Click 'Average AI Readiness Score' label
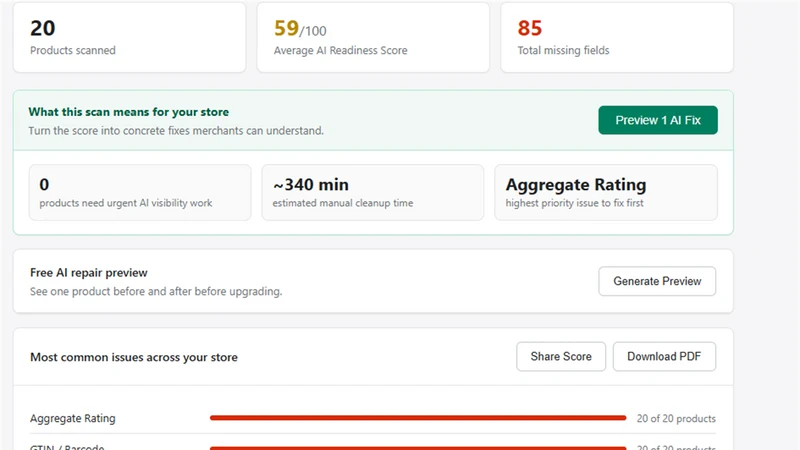The height and width of the screenshot is (450, 800). [340, 51]
